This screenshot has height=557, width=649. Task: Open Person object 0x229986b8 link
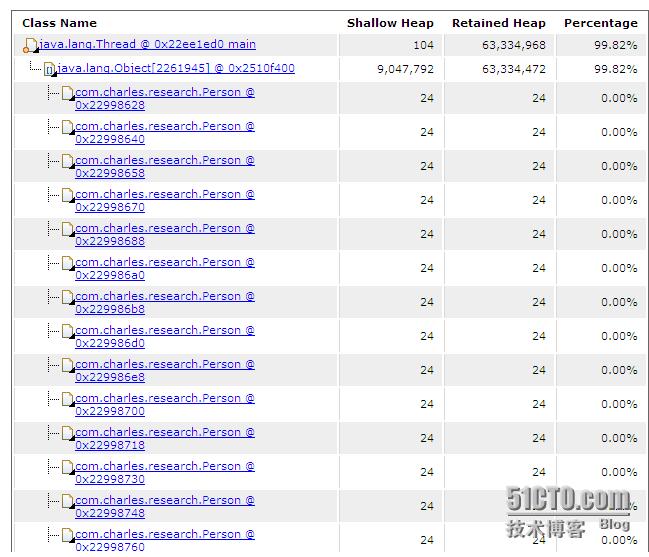coord(165,302)
